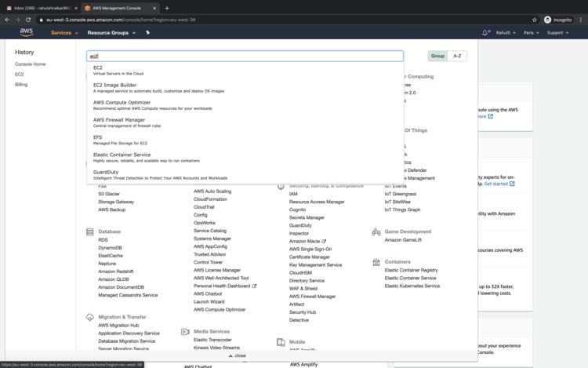Switch service list to Group view

pos(437,56)
